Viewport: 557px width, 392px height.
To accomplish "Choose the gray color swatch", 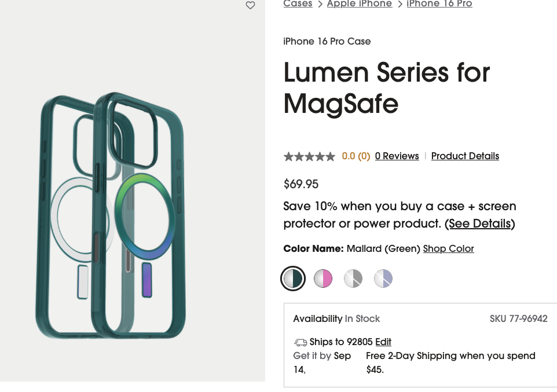I will tap(353, 279).
